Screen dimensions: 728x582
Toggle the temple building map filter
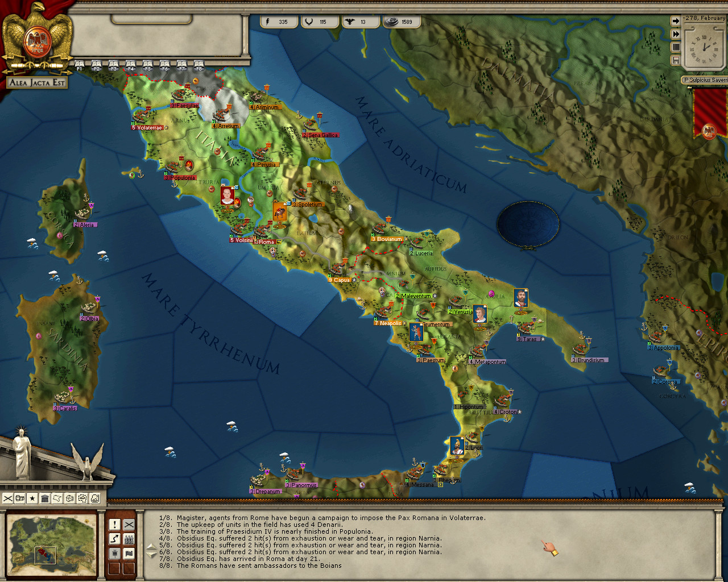[45, 498]
